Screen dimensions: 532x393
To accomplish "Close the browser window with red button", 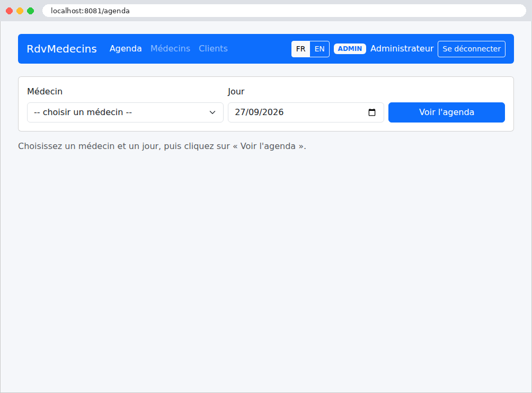I will tap(10, 11).
